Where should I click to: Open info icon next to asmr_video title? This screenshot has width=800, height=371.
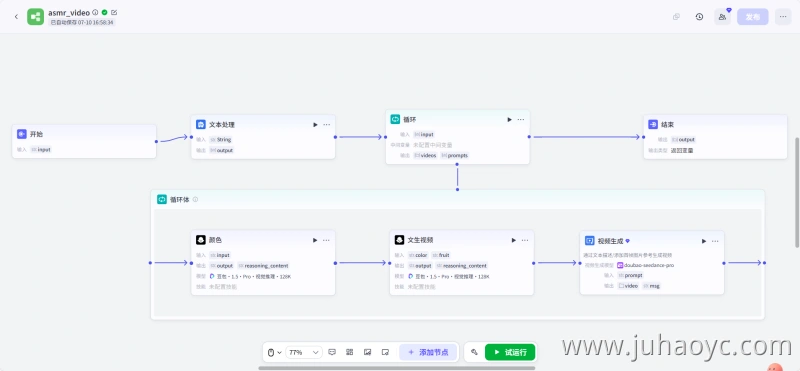(95, 12)
